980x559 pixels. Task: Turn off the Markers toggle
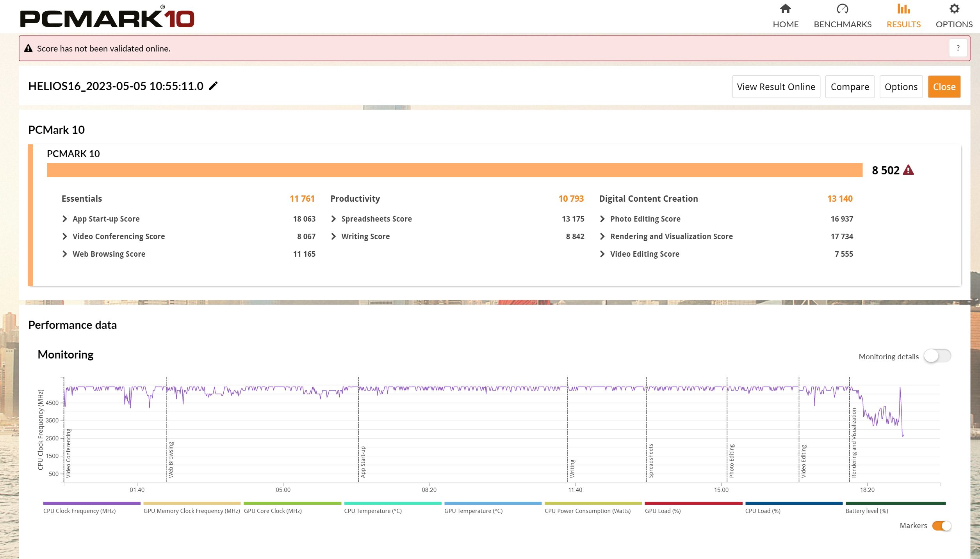[941, 525]
